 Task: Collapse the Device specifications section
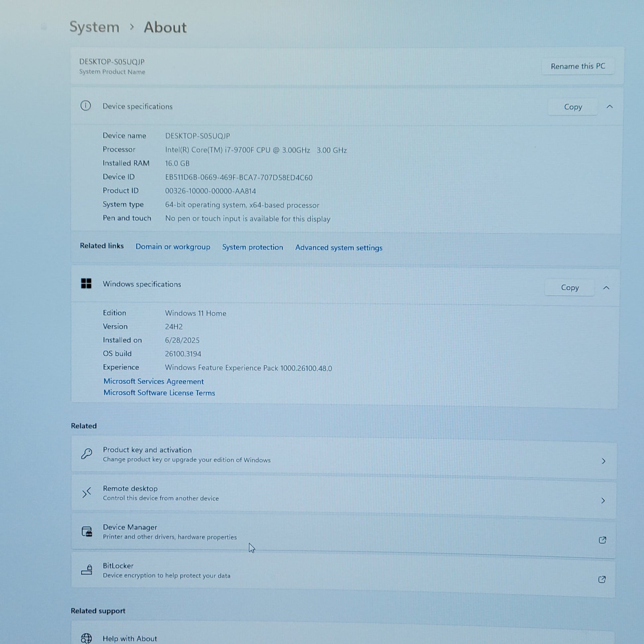point(610,107)
